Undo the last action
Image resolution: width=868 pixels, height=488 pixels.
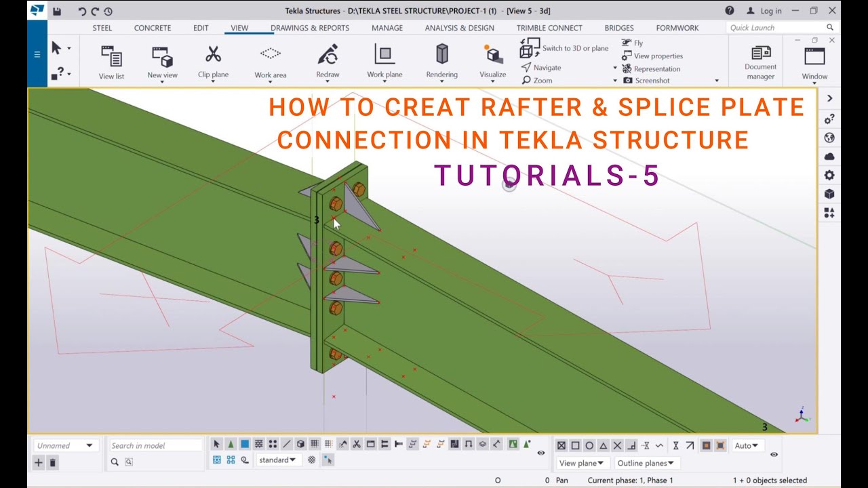tap(82, 11)
